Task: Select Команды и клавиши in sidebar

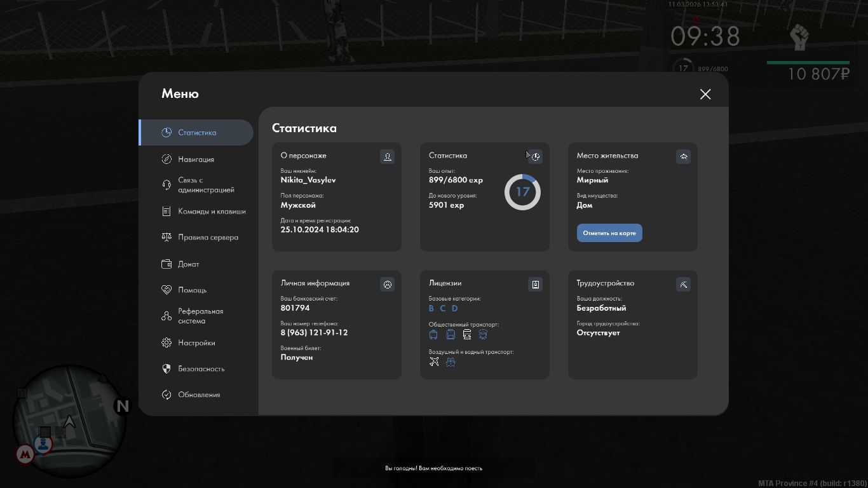Action: (x=211, y=212)
